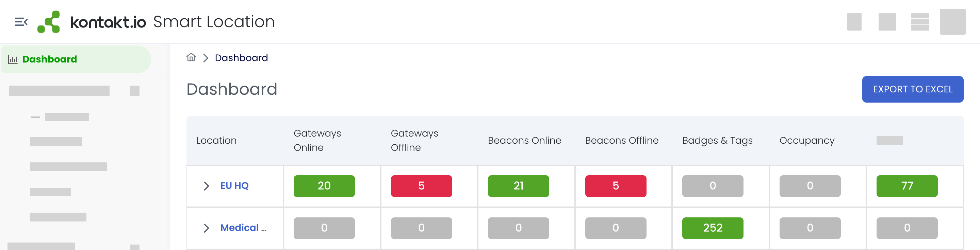The image size is (980, 250).
Task: Collapse the sidebar with the hamburger icon
Action: [21, 22]
